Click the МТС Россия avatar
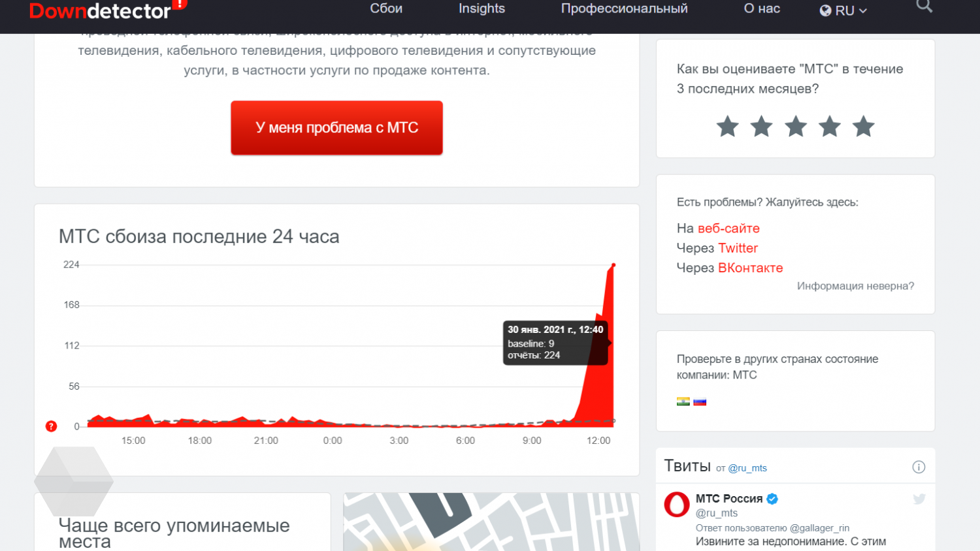Screen dimensions: 980x551 point(677,505)
